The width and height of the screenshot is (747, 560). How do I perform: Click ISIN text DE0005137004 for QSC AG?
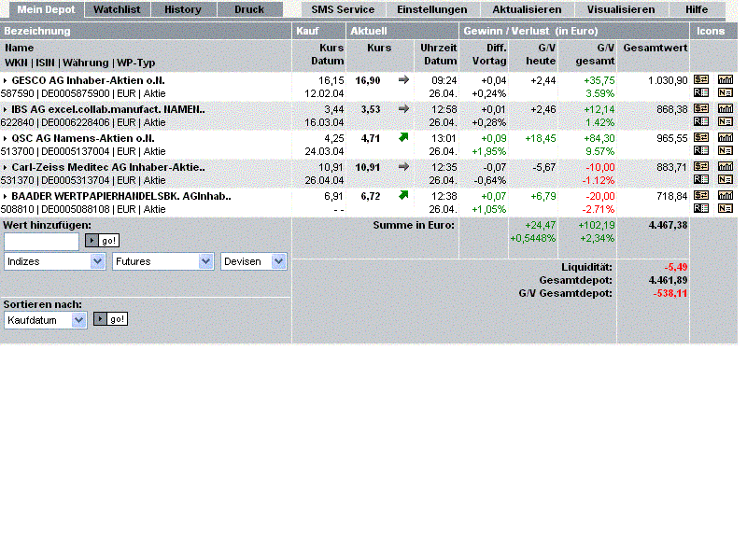pos(76,151)
